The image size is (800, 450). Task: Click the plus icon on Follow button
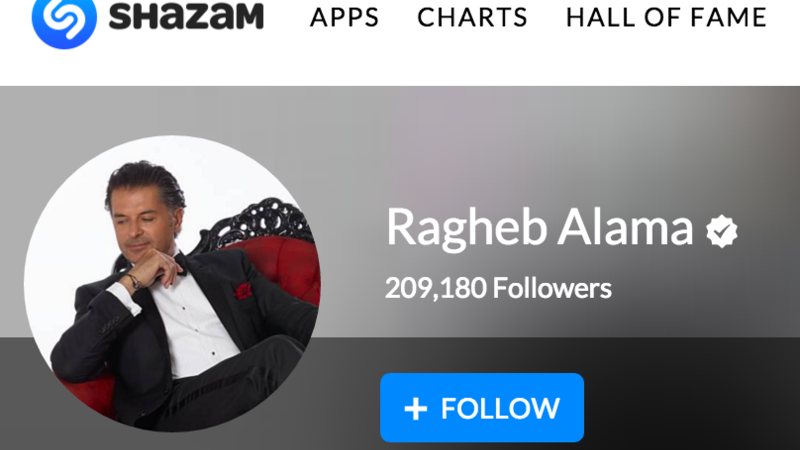click(x=416, y=409)
